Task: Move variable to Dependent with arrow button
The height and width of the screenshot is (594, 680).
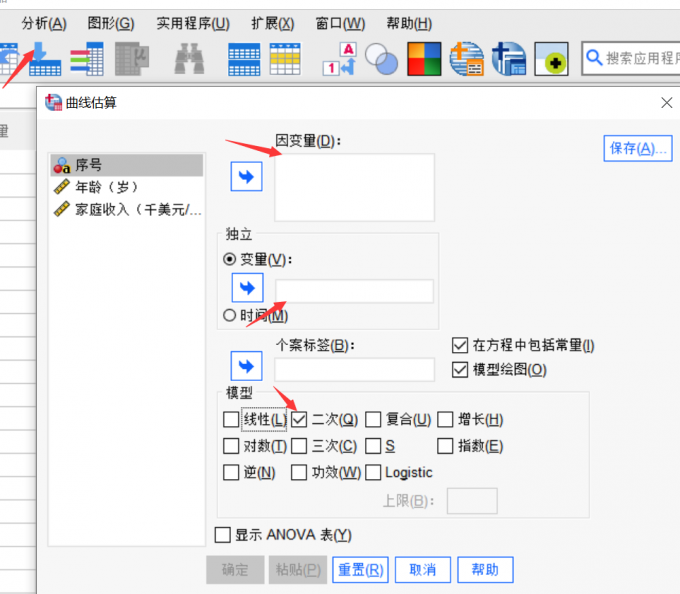Action: (x=246, y=176)
